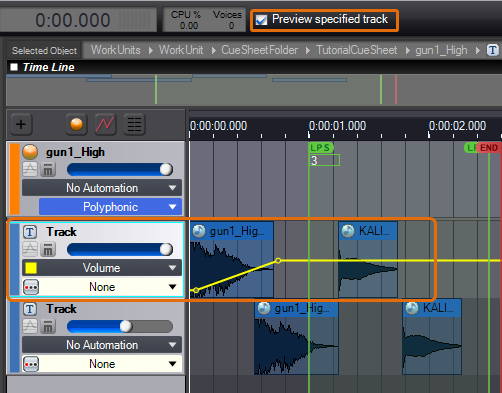Click the plus add-track button

click(x=21, y=124)
